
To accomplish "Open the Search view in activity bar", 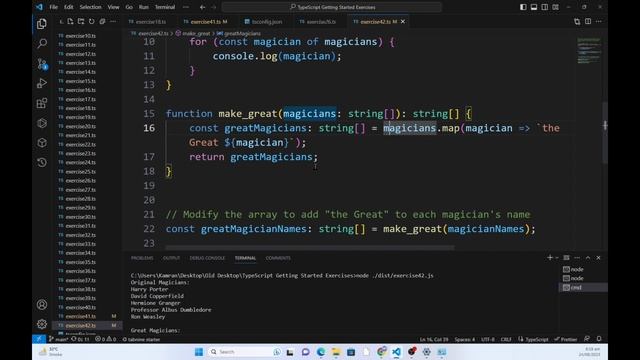I will coord(42,43).
